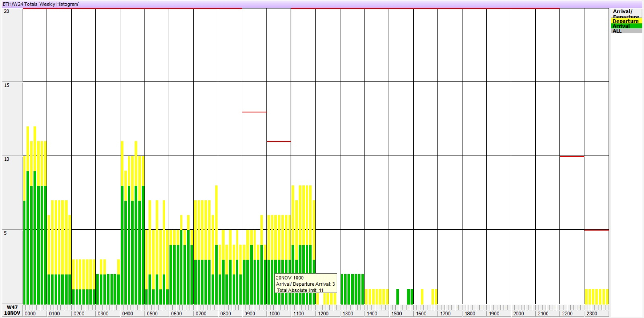Select the green Arrival legend entry
The width and height of the screenshot is (644, 318).
pos(626,26)
